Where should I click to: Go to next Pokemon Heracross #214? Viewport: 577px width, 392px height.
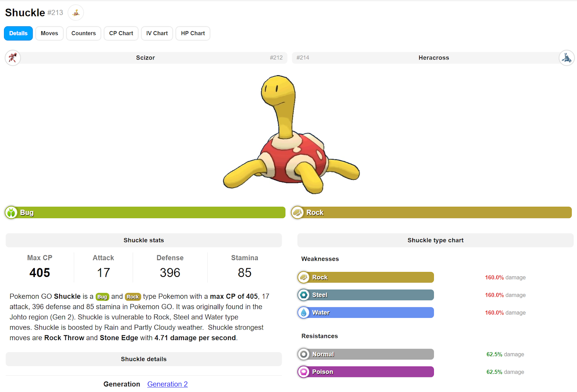433,58
